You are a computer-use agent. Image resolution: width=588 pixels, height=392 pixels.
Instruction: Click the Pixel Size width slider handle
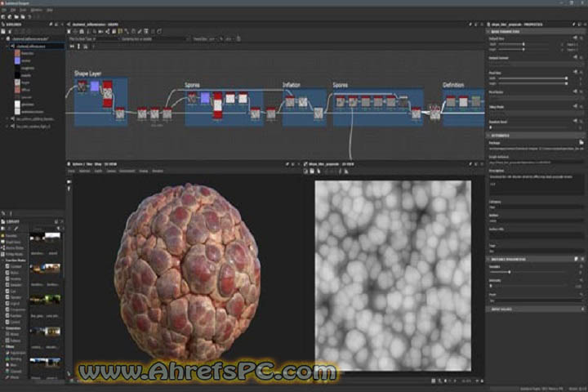click(566, 78)
